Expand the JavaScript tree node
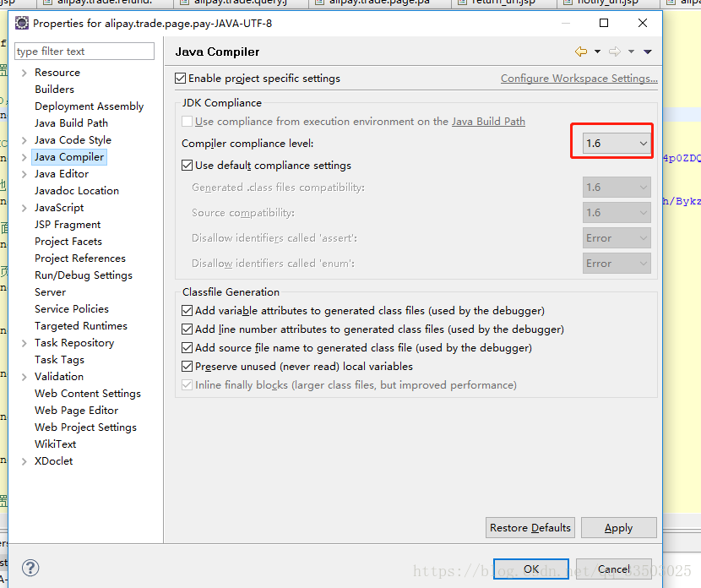 pyautogui.click(x=24, y=208)
